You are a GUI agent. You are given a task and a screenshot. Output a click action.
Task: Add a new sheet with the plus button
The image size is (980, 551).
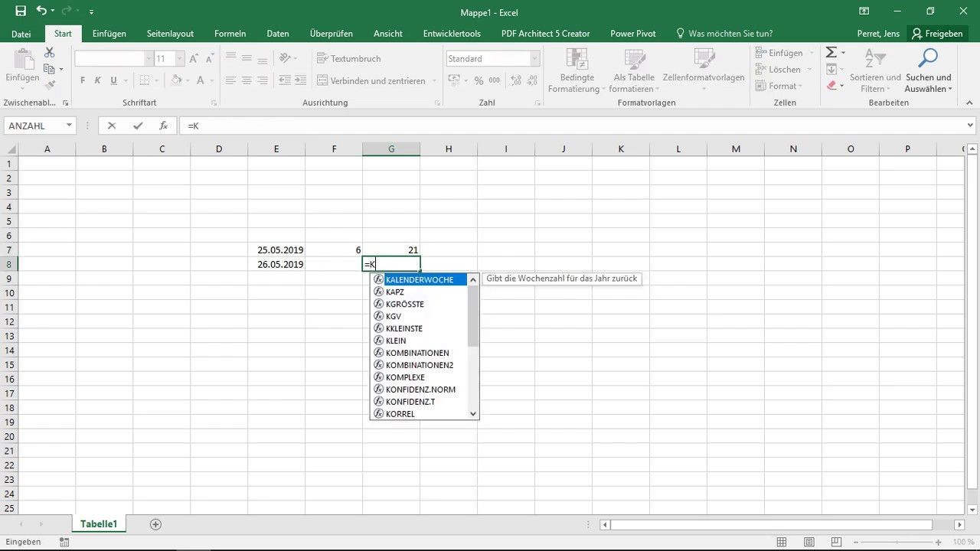coord(155,524)
